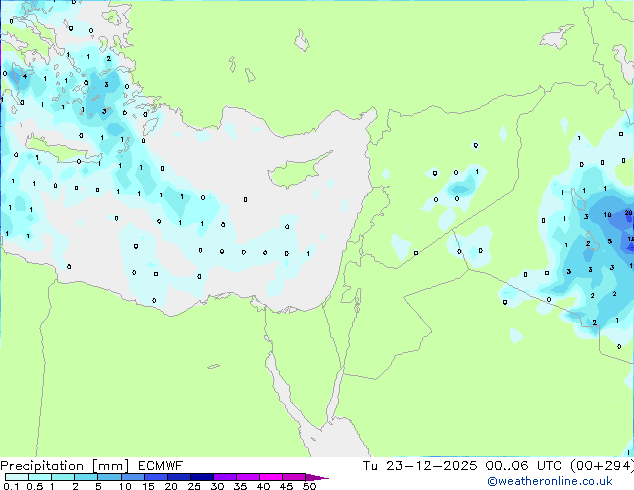Open the weatheronline.co.uk copyright link

(x=550, y=481)
